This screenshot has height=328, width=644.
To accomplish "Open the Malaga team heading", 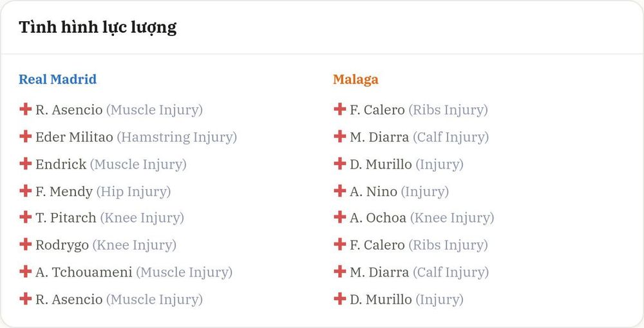I will click(355, 79).
